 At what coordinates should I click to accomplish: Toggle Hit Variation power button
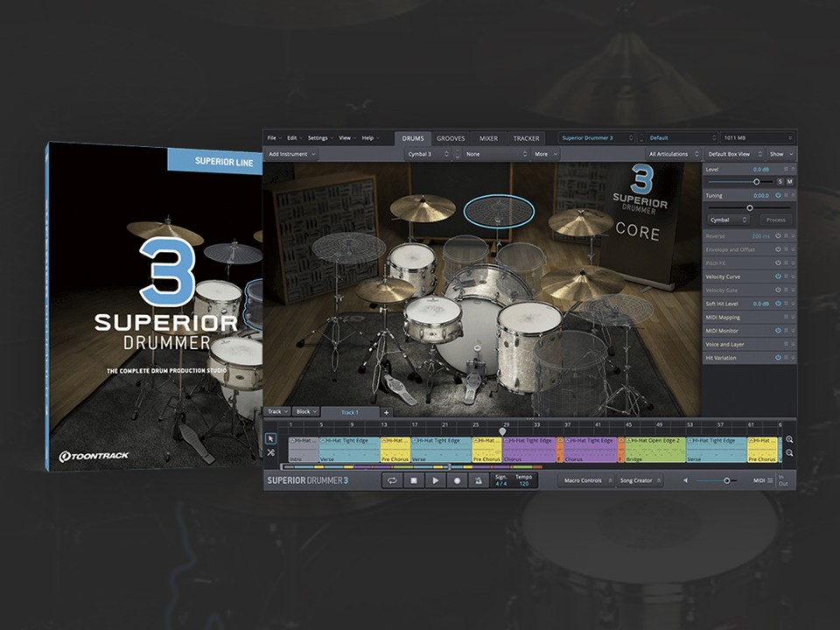tap(778, 357)
